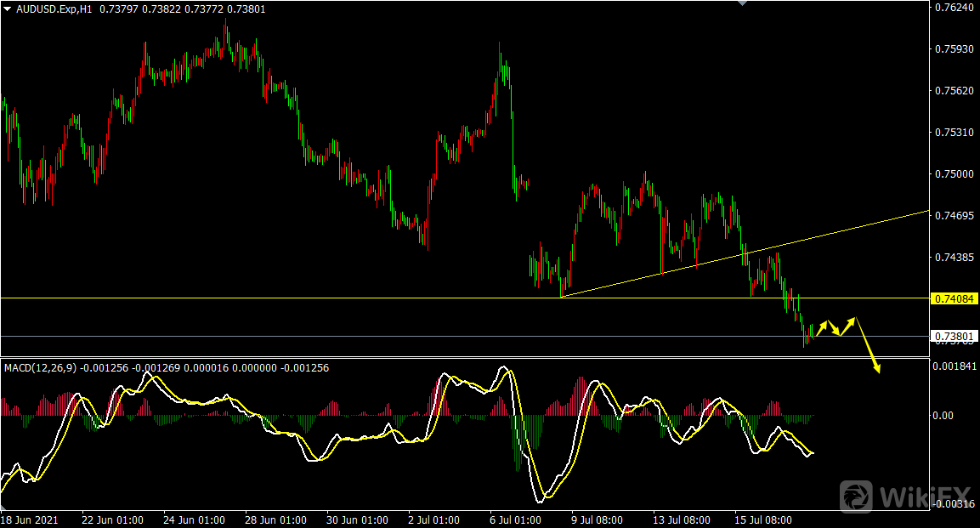Select the yellow 0.74084 price label

click(956, 298)
